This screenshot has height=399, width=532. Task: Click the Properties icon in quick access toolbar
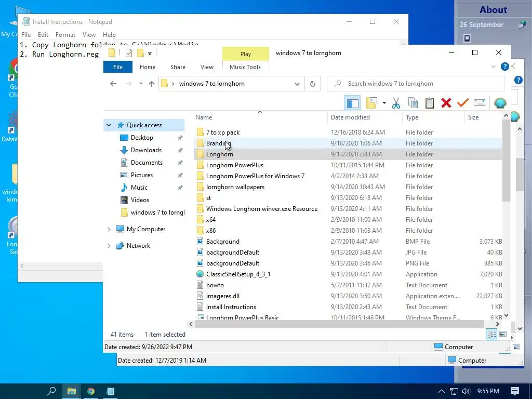[x=129, y=53]
